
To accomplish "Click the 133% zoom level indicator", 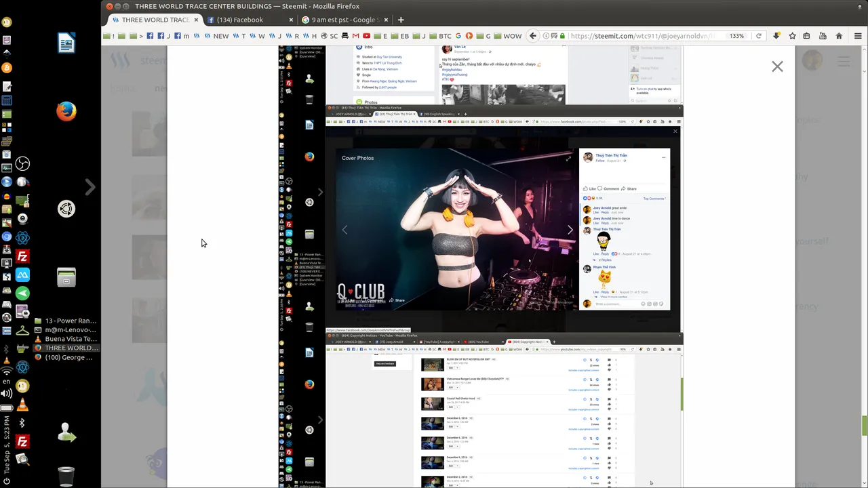I will pos(737,36).
